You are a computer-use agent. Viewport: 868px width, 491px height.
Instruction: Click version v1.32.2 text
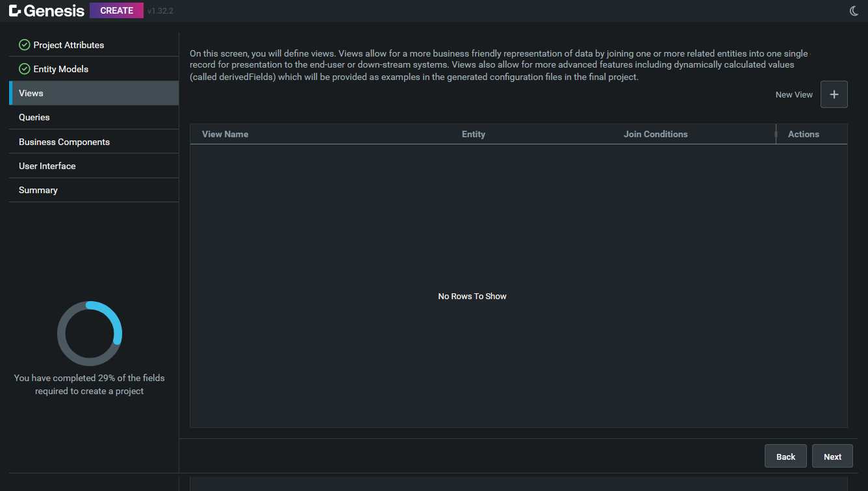160,11
